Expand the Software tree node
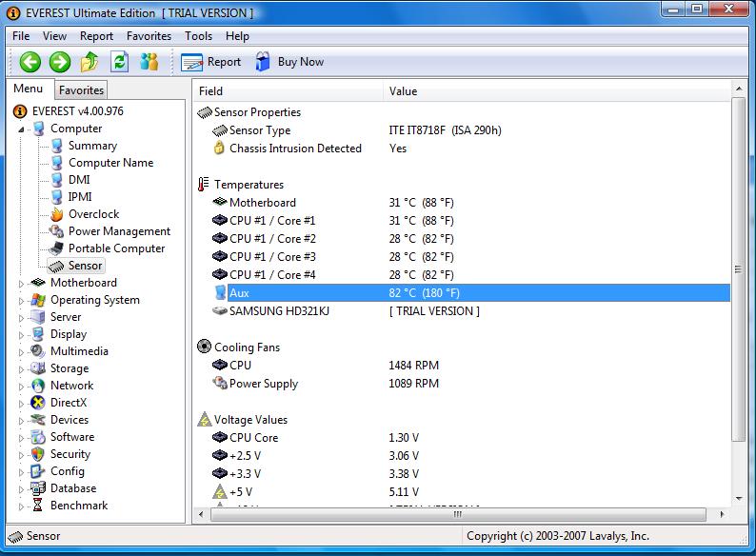The image size is (756, 556). pos(21,438)
